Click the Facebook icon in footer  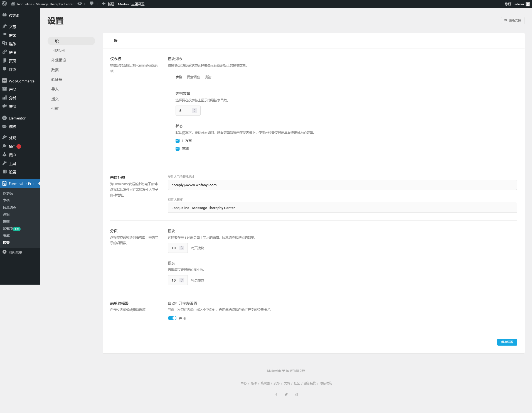(x=276, y=394)
